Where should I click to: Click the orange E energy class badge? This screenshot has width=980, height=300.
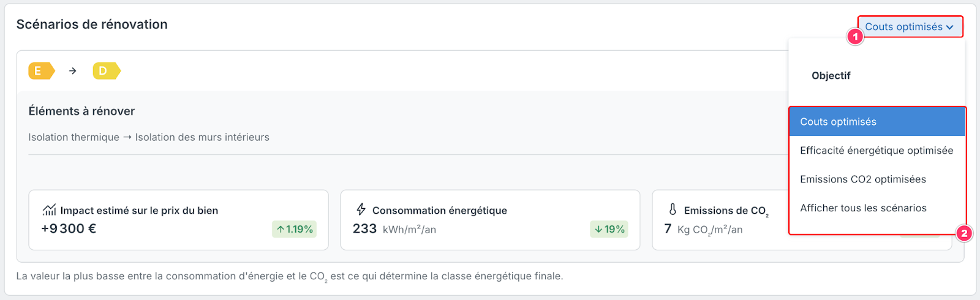42,71
